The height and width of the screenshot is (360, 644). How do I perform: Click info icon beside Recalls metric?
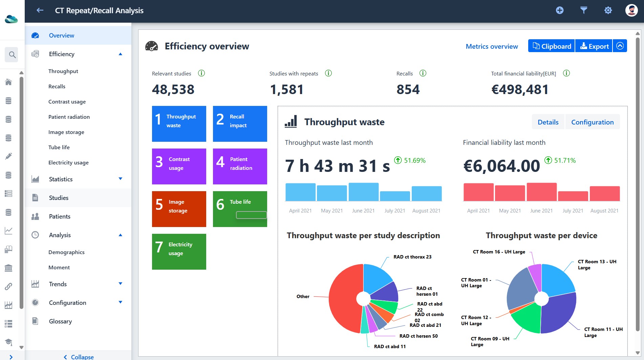click(x=423, y=73)
